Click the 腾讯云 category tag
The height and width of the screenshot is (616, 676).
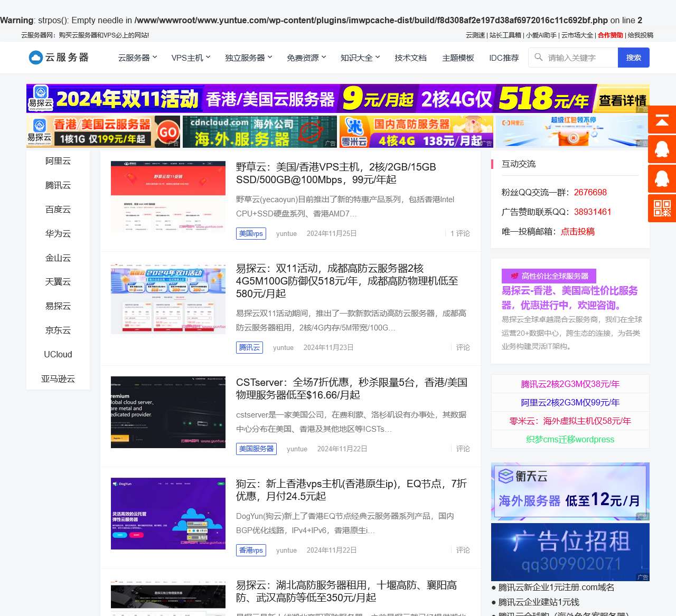(249, 347)
